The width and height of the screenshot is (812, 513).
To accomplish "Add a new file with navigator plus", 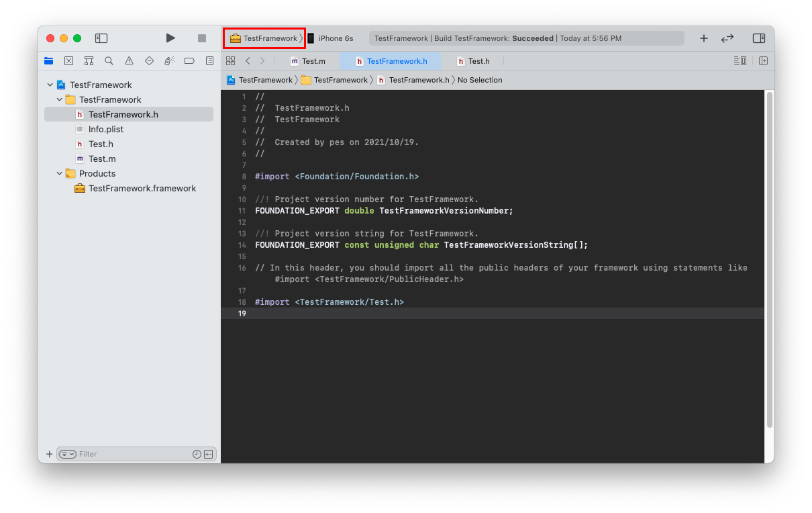I will coord(49,454).
